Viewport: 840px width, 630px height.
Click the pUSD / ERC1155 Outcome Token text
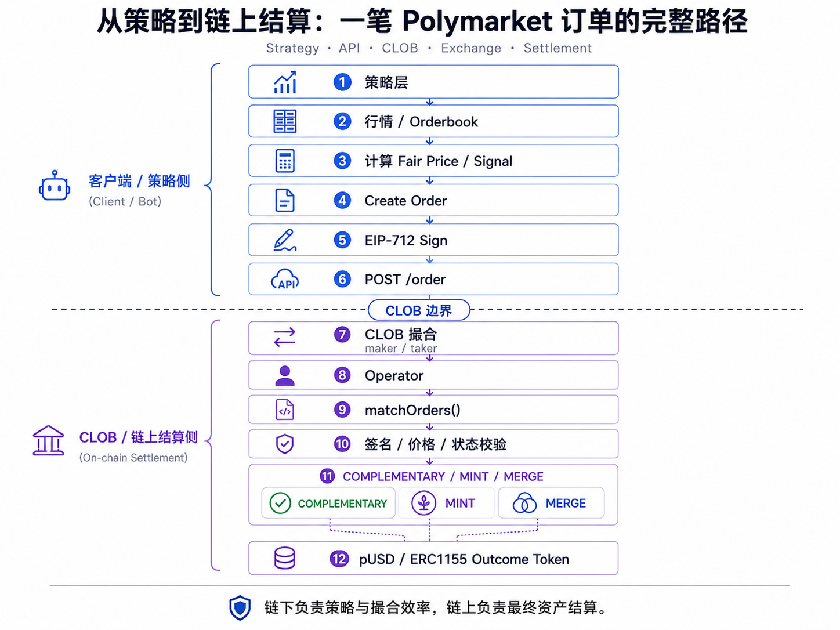click(464, 559)
